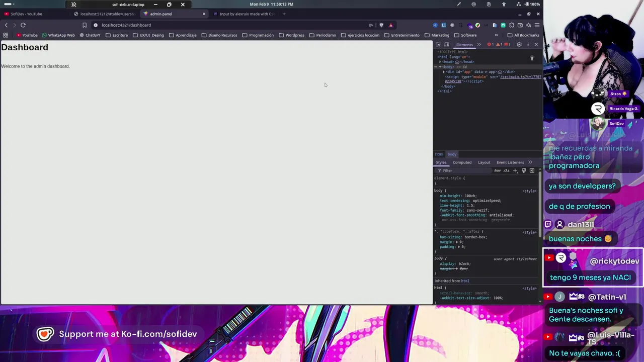The height and width of the screenshot is (362, 644).
Task: Open the Brave Rewards triangle icon
Action: click(391, 25)
